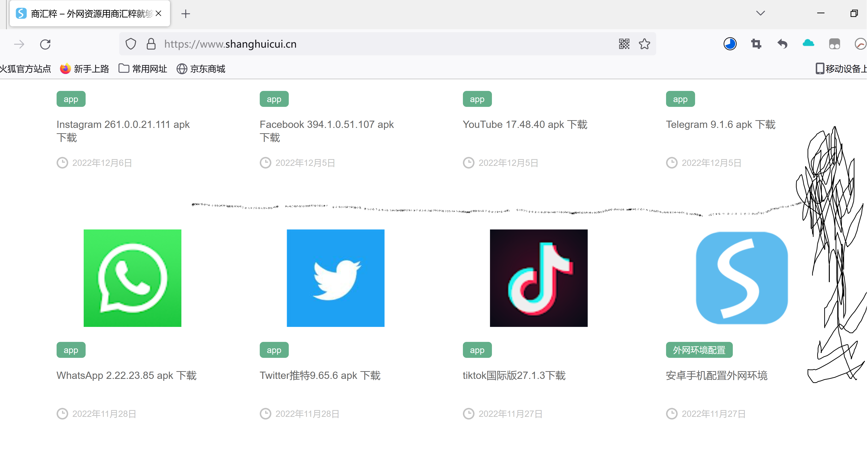Open Facebook 394.1.0.51.107 apk download link
The height and width of the screenshot is (449, 868).
[327, 131]
